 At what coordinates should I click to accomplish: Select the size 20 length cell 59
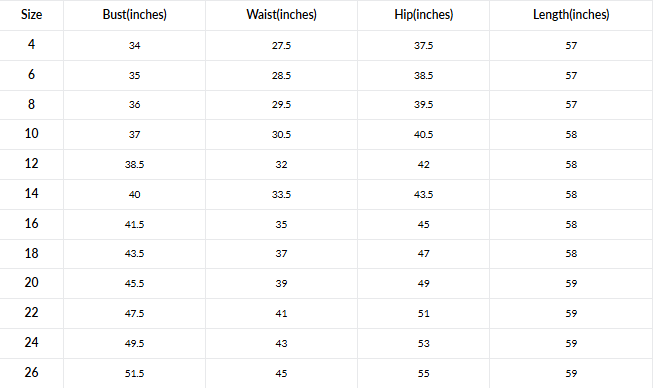point(571,284)
